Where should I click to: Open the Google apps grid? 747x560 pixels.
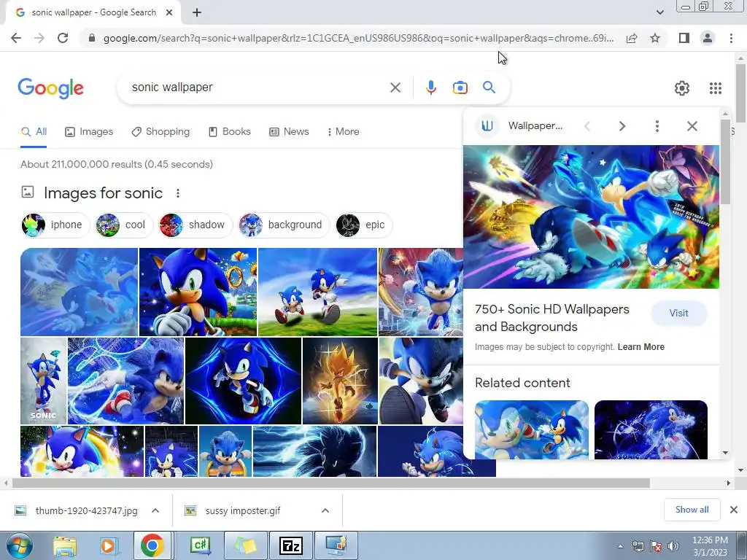click(715, 88)
